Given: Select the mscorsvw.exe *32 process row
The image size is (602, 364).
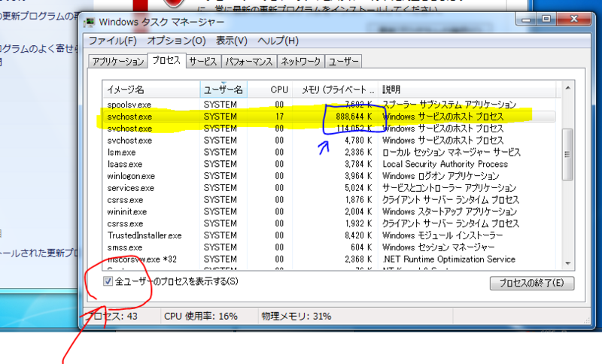Looking at the screenshot, I should pyautogui.click(x=329, y=259).
